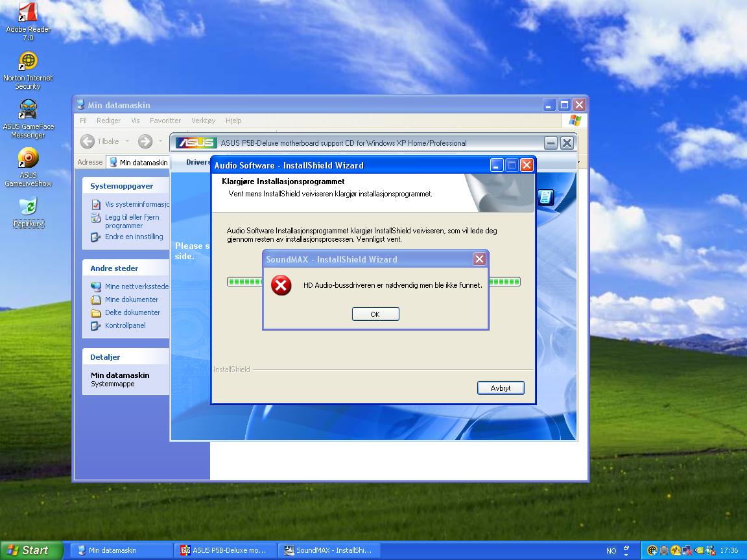This screenshot has height=560, width=747.
Task: Open ASUS GameLiveShow desktop shortcut
Action: [x=28, y=168]
